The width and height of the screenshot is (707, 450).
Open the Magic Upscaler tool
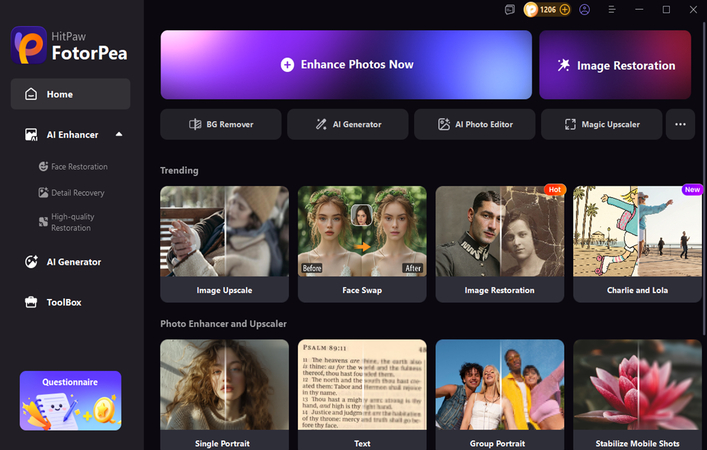[601, 124]
